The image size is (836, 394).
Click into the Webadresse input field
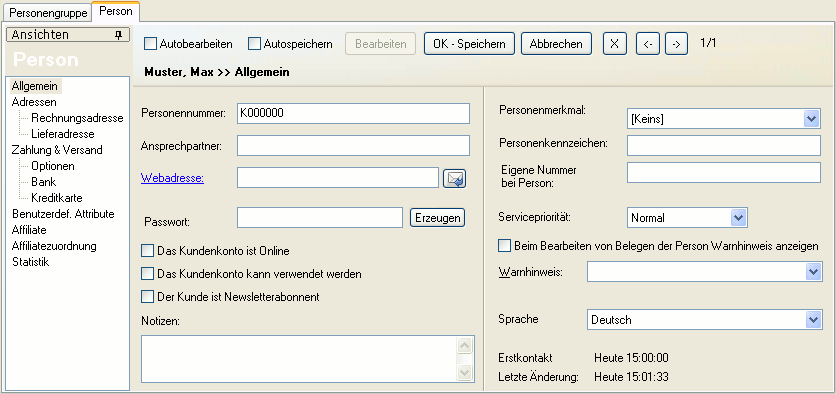(x=338, y=178)
